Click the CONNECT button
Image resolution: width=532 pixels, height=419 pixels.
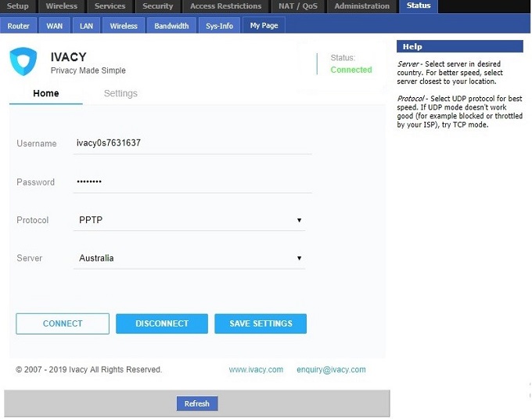click(x=63, y=323)
